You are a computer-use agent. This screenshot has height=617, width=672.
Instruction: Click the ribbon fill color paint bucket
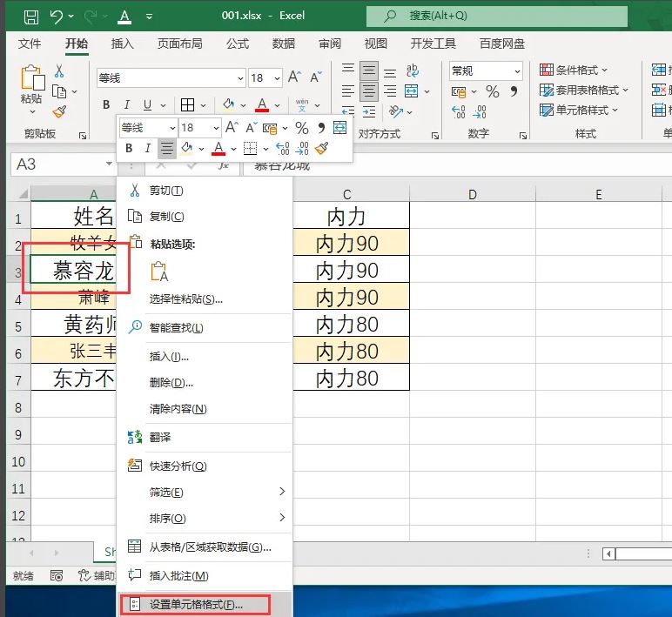click(228, 104)
